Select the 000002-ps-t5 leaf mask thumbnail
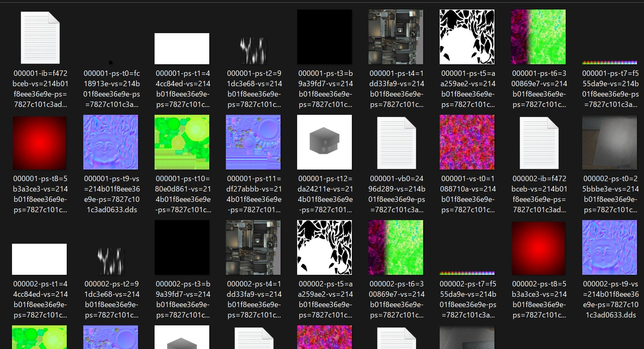Screen dimensions: 644x349 click(324, 247)
